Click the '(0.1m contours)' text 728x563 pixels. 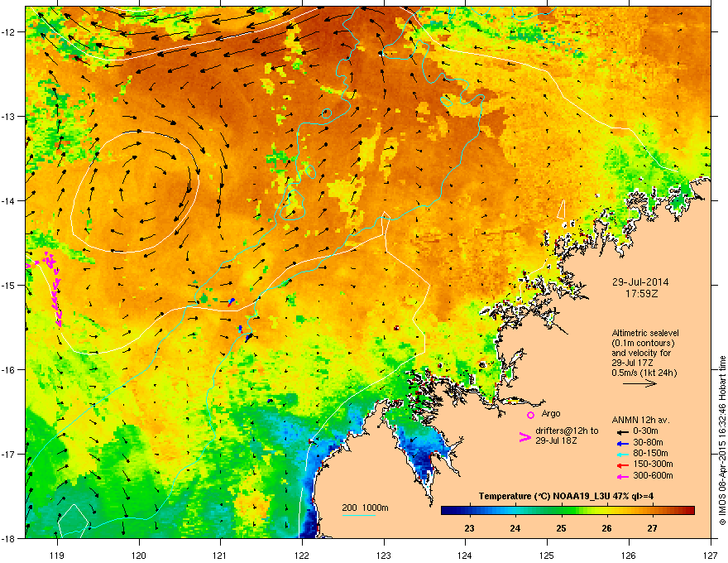coord(643,343)
